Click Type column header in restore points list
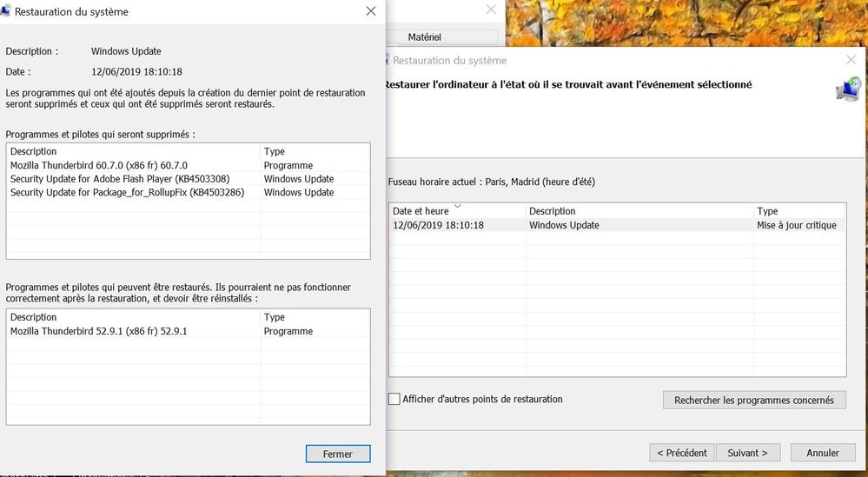Image resolution: width=868 pixels, height=477 pixels. pyautogui.click(x=798, y=211)
